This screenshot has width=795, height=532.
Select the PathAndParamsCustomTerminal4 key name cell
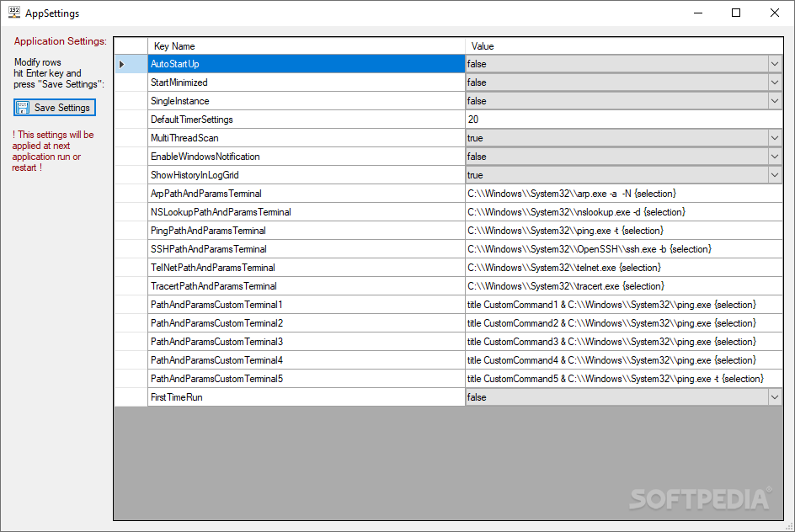click(307, 360)
